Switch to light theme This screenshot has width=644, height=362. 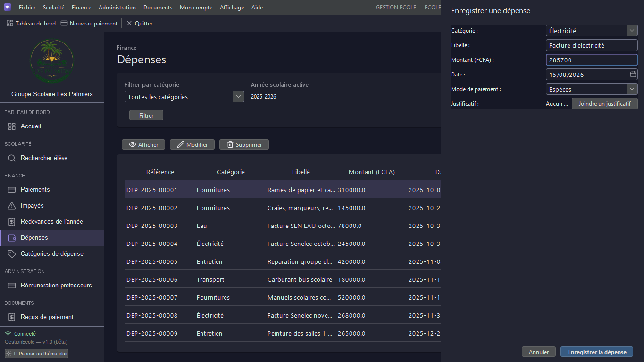pos(36,353)
